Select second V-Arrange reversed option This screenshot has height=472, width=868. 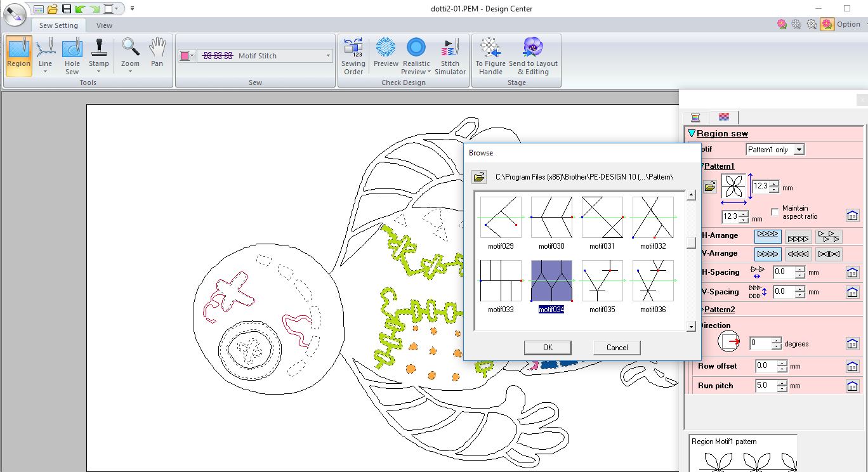[x=798, y=254]
